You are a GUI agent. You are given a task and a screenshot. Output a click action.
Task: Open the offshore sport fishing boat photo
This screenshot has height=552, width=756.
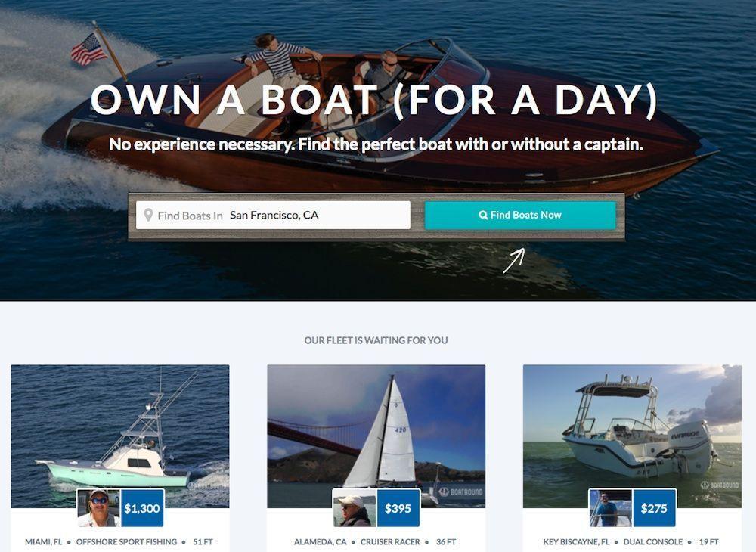(x=120, y=436)
